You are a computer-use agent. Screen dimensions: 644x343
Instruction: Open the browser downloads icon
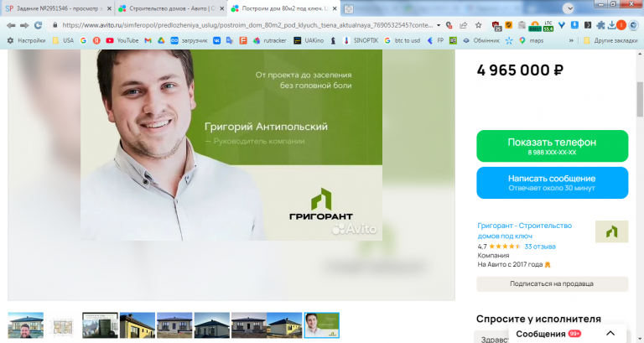611,25
